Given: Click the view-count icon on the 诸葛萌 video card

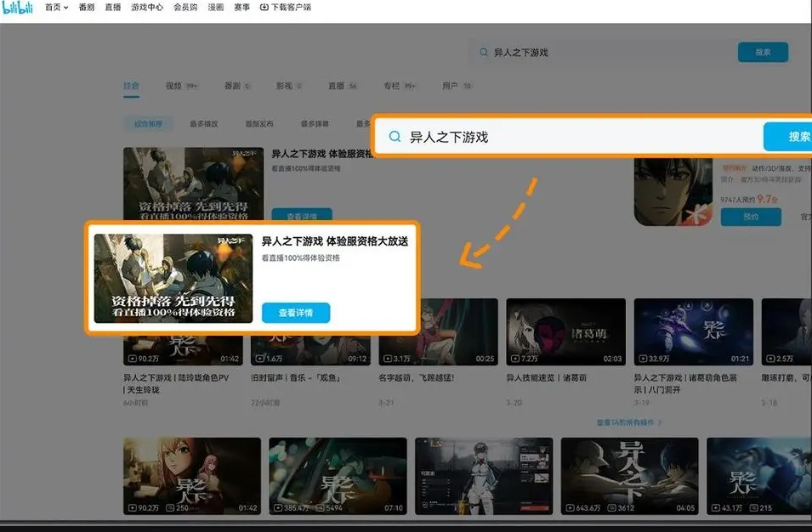Looking at the screenshot, I should click(515, 359).
